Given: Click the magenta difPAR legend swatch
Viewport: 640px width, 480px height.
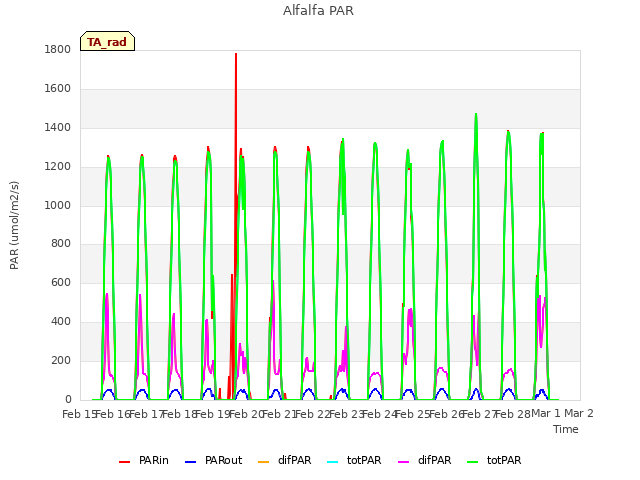Looking at the screenshot, I should [403, 462].
